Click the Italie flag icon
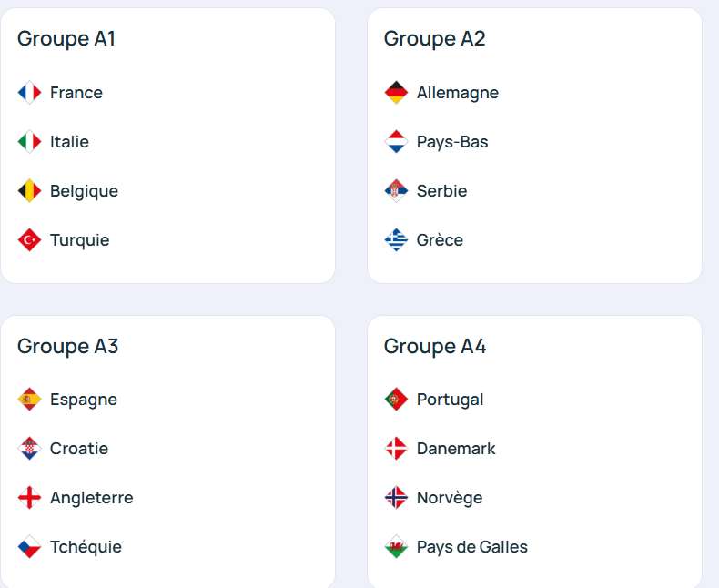Viewport: 719px width, 588px height. pyautogui.click(x=29, y=142)
